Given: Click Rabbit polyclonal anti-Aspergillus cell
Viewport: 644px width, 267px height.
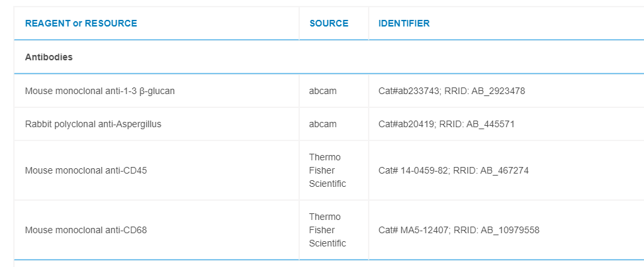Looking at the screenshot, I should point(93,124).
